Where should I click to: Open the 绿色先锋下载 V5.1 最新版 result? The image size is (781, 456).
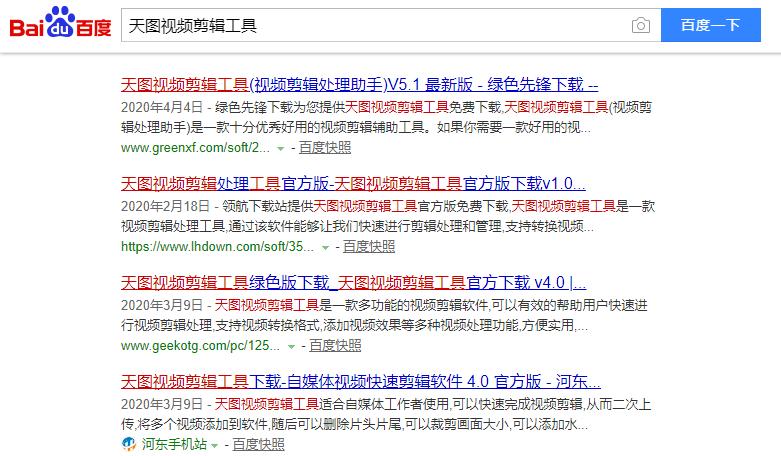coord(359,85)
